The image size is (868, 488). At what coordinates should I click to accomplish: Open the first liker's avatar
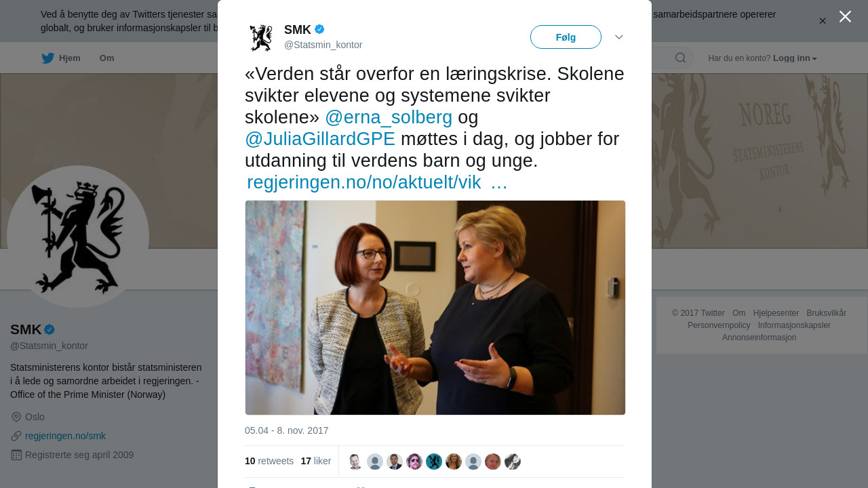[355, 462]
